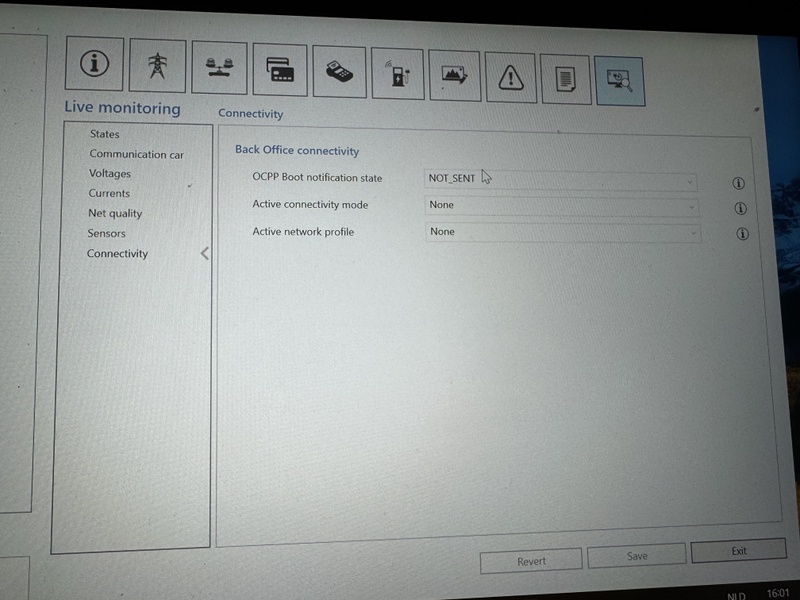Select Currents menu item
This screenshot has width=800, height=600.
pos(109,193)
